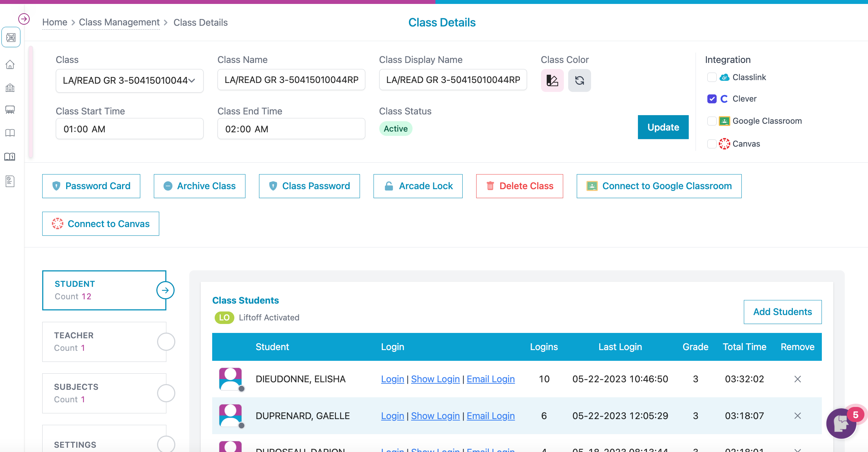Open the Class dropdown selector
The height and width of the screenshot is (452, 868).
[130, 80]
